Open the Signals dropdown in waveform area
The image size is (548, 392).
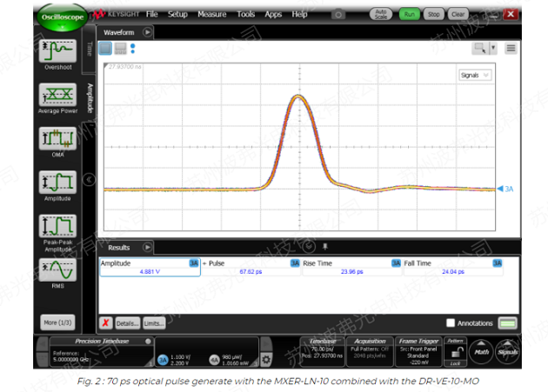(474, 76)
